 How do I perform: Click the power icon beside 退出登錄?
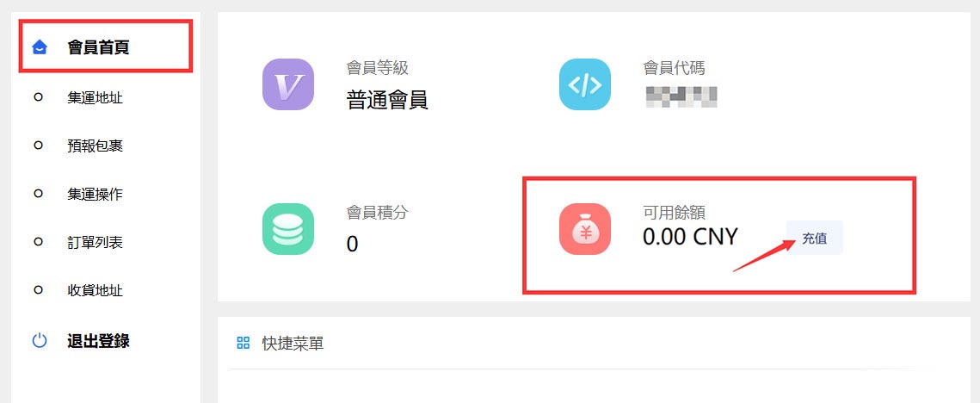[40, 341]
